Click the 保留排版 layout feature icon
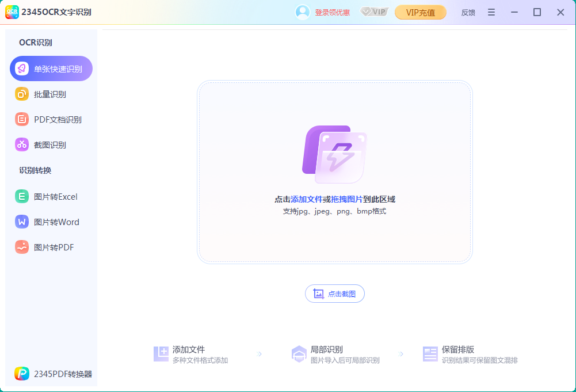This screenshot has height=392, width=576. point(430,354)
